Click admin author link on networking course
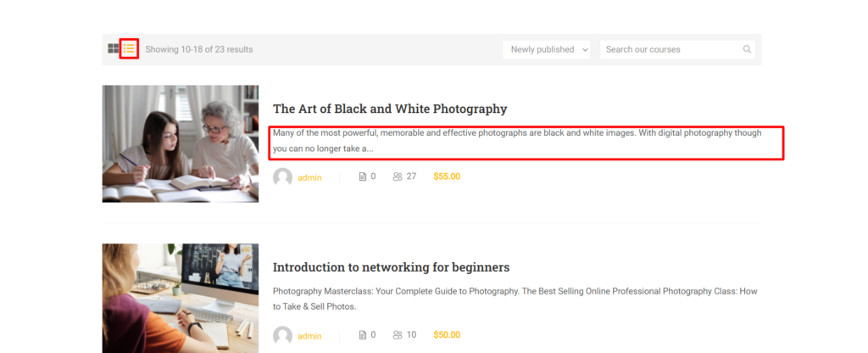This screenshot has height=353, width=868. (x=309, y=336)
